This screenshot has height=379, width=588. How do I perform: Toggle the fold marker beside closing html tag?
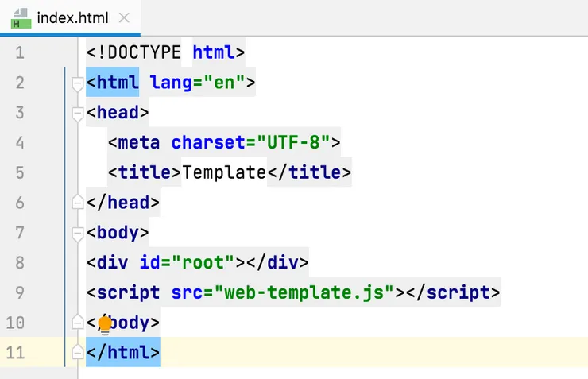[x=77, y=353]
